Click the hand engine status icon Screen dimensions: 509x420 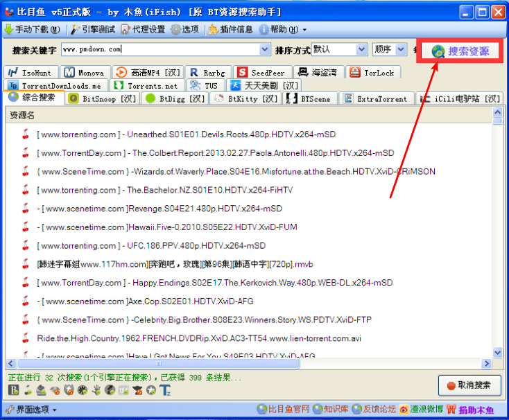coord(96,390)
